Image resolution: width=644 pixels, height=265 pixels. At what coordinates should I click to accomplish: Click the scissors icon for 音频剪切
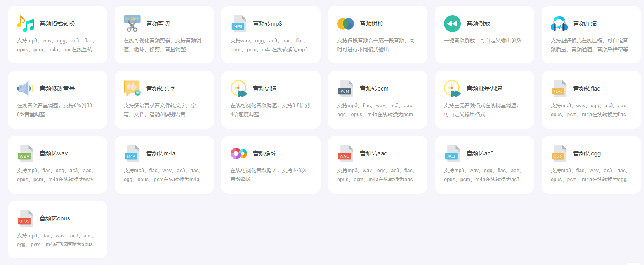click(132, 24)
